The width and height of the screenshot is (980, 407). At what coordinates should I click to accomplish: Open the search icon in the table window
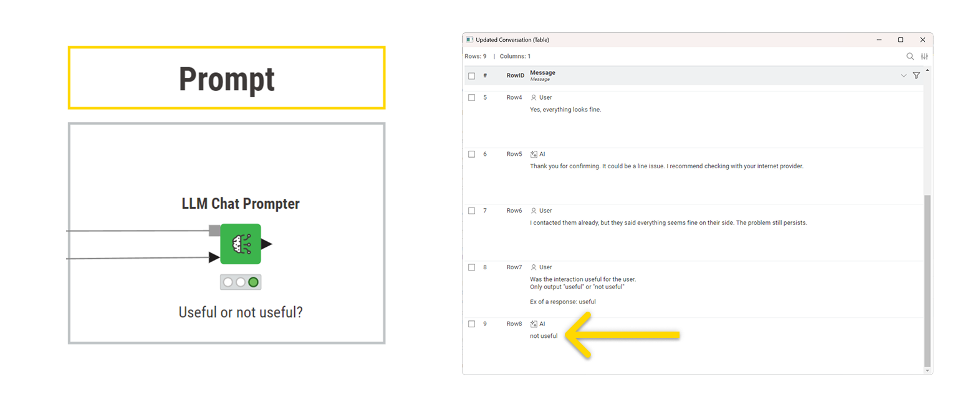[910, 56]
